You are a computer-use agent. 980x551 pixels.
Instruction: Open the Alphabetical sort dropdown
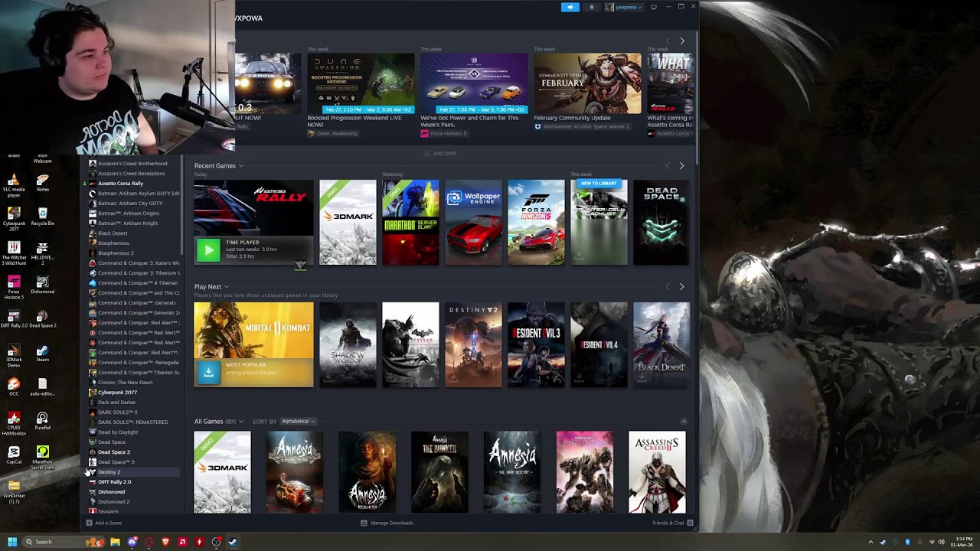coord(299,422)
